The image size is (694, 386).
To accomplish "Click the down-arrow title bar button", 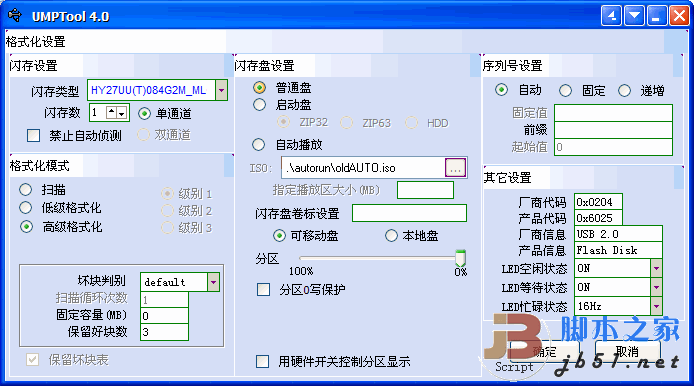I will 634,16.
